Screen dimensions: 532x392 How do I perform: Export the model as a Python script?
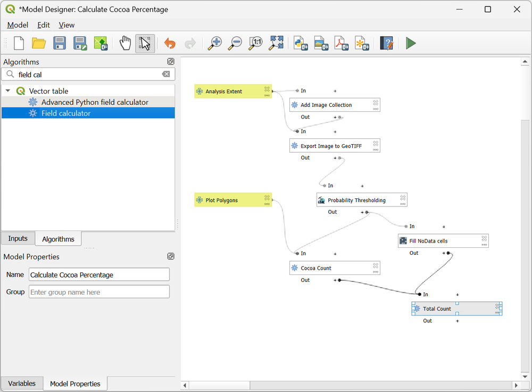click(301, 44)
